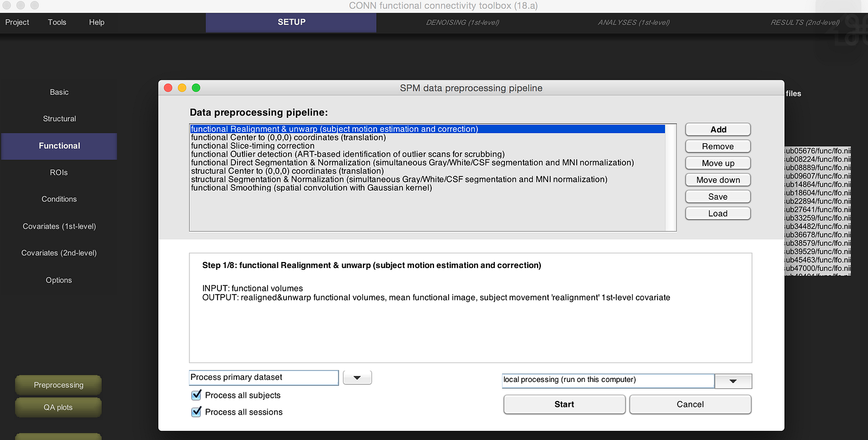This screenshot has width=868, height=440.
Task: Remove the selected preprocessing step
Action: (x=718, y=146)
